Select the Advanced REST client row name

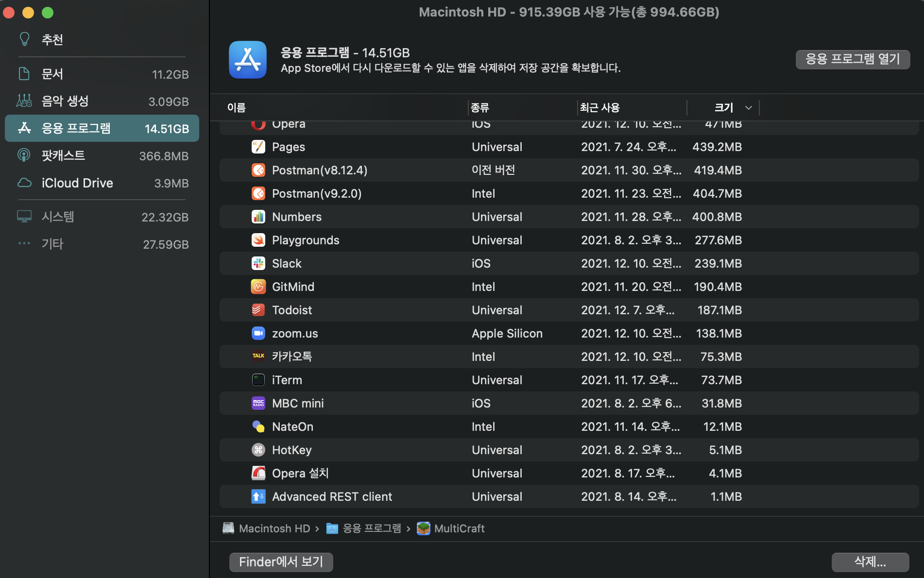[332, 496]
